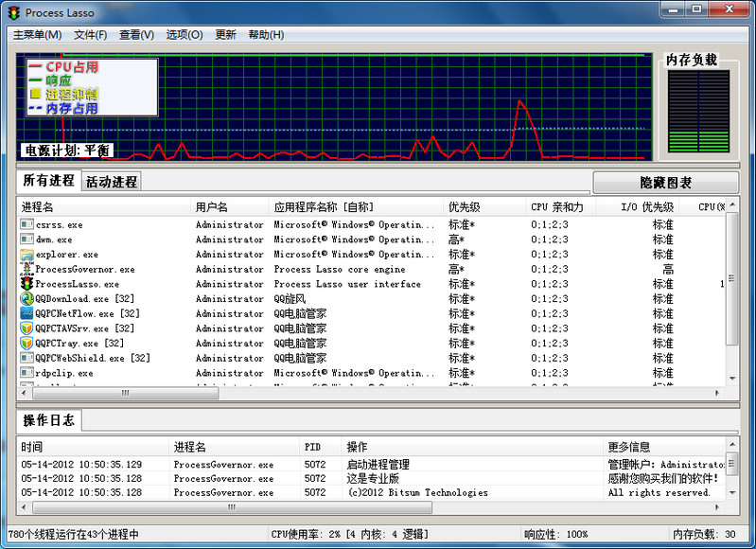This screenshot has height=549, width=756.
Task: Open the 主菜单(M) menu
Action: point(37,35)
